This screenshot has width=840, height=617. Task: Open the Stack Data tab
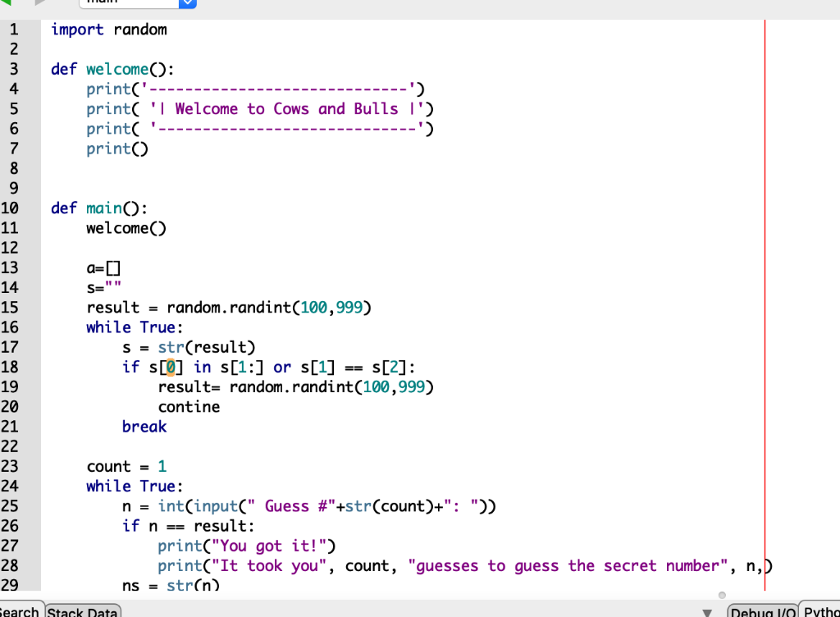click(x=81, y=610)
